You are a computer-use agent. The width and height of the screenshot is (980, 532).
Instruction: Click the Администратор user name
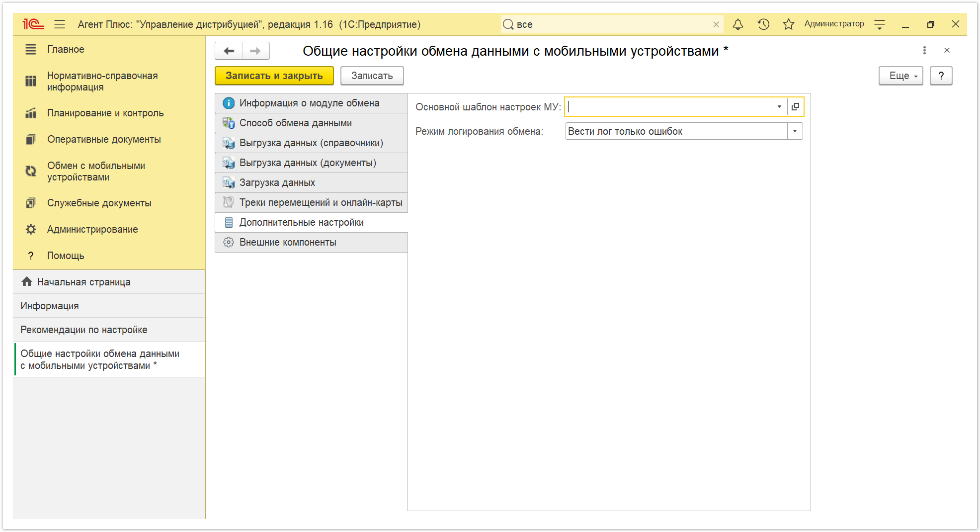(x=834, y=24)
